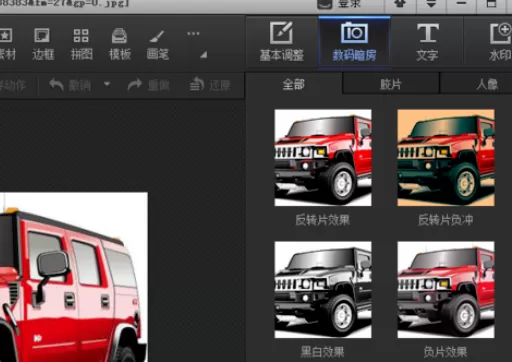Switch to 数码暗房 digital darkroom
Image resolution: width=512 pixels, height=362 pixels.
[x=354, y=41]
